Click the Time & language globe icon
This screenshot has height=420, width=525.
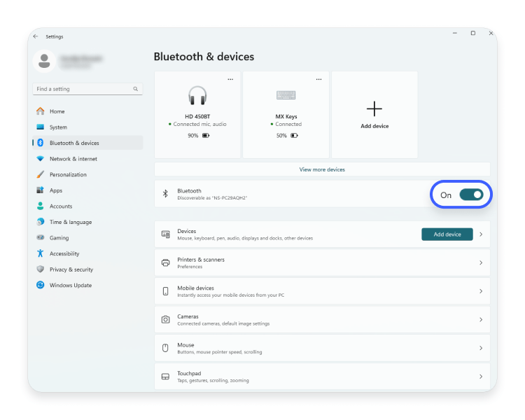click(x=40, y=221)
